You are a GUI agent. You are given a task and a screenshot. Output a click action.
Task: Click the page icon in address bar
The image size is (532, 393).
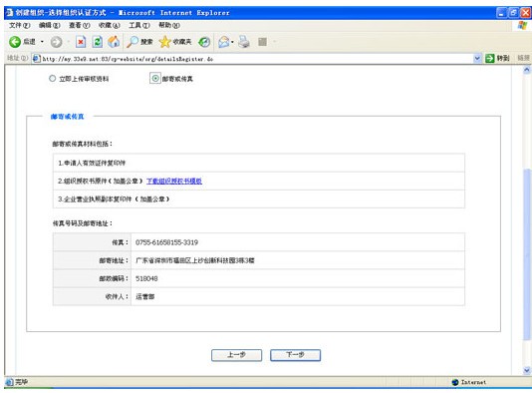(36, 59)
